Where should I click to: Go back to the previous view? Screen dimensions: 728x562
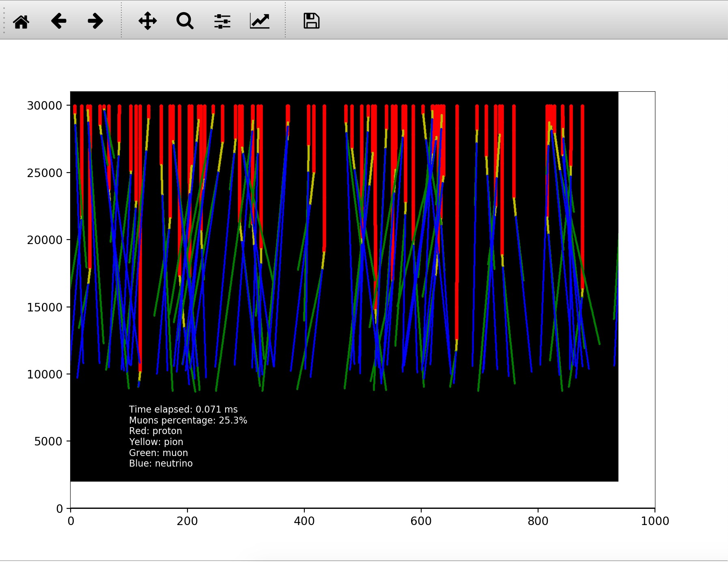pyautogui.click(x=58, y=21)
